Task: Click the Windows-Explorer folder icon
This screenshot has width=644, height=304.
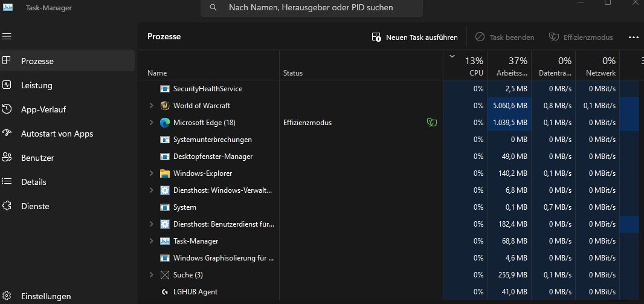Action: 165,173
